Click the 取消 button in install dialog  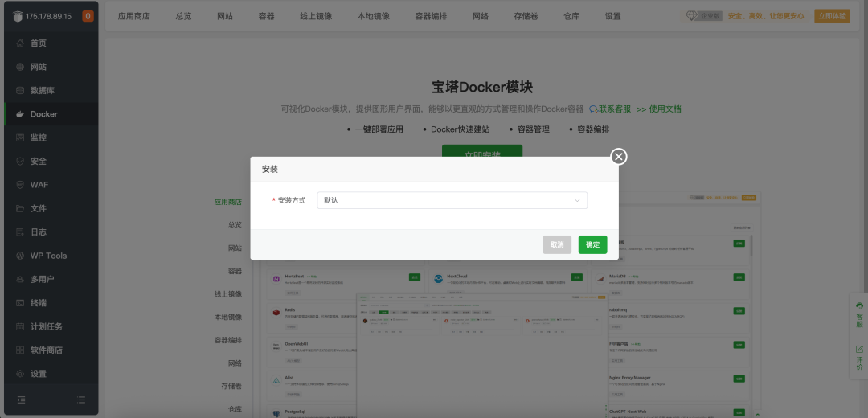(x=557, y=244)
